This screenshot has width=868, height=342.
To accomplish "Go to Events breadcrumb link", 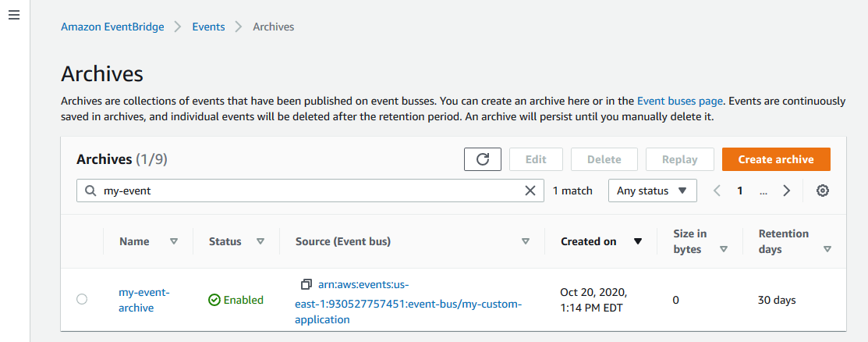I will tap(208, 27).
